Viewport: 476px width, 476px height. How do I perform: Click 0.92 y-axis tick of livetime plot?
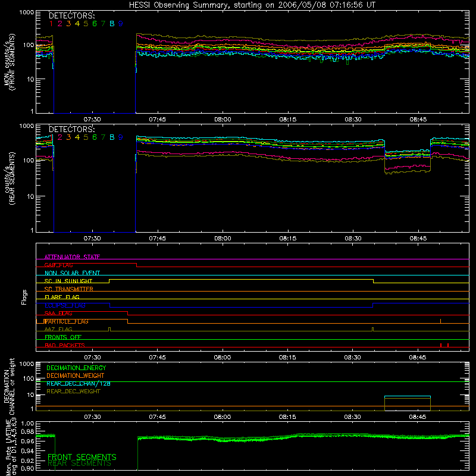27,459
